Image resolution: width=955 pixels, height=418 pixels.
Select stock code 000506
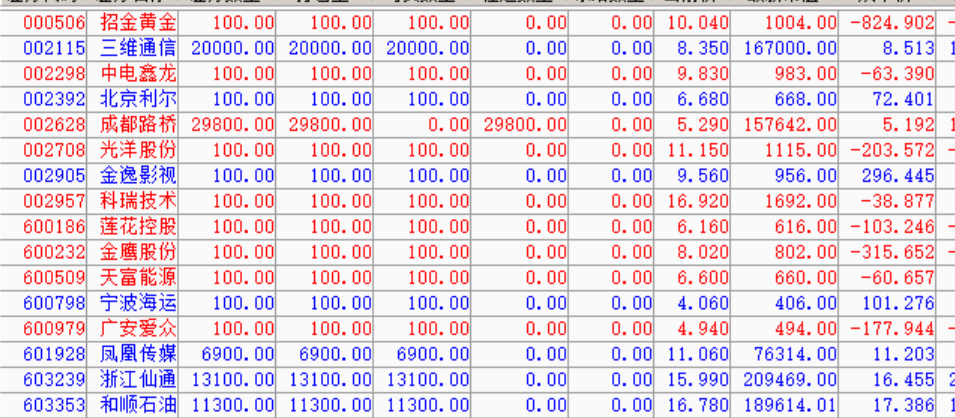[54, 23]
